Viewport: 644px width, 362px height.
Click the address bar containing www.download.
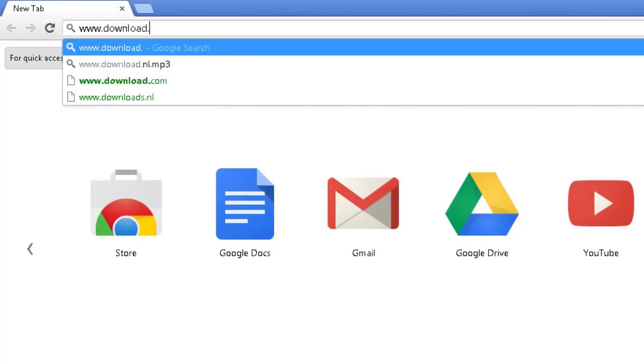coord(354,28)
